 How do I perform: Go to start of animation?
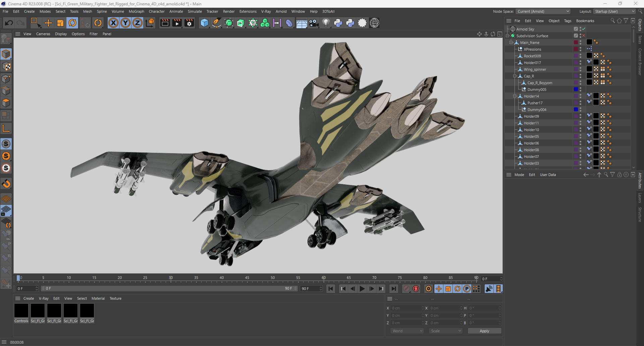tap(331, 289)
